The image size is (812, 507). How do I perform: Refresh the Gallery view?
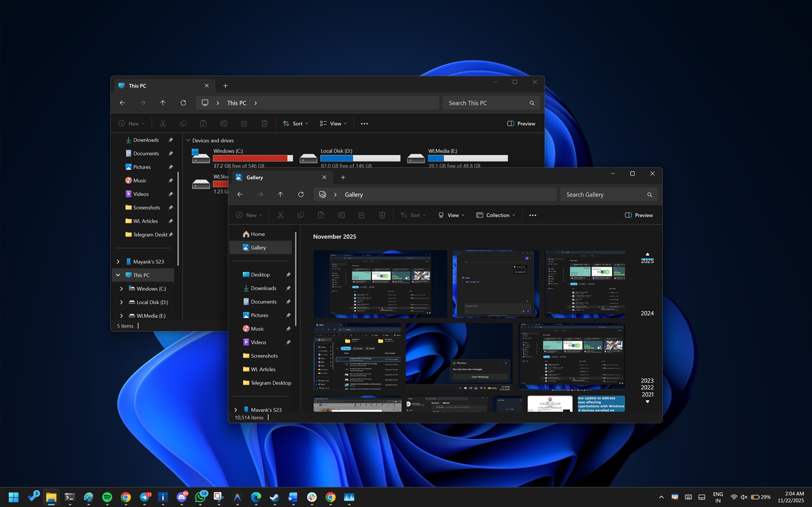pyautogui.click(x=301, y=194)
